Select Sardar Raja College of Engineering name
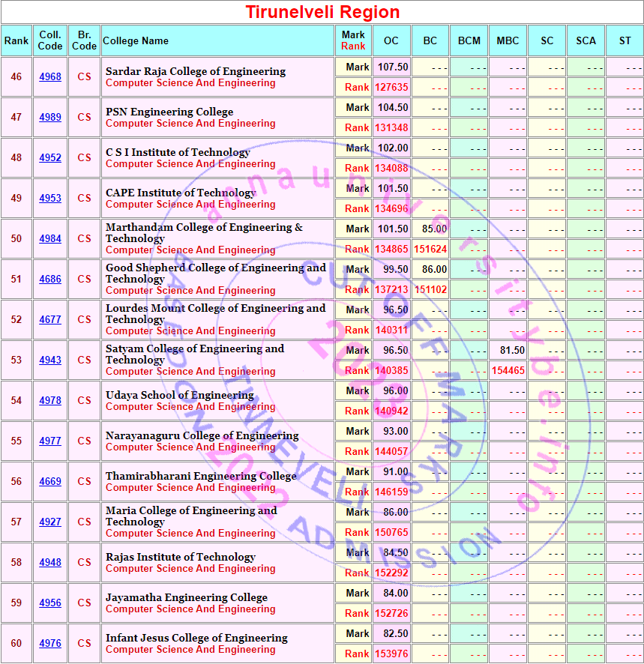Image resolution: width=644 pixels, height=664 pixels. tap(195, 71)
